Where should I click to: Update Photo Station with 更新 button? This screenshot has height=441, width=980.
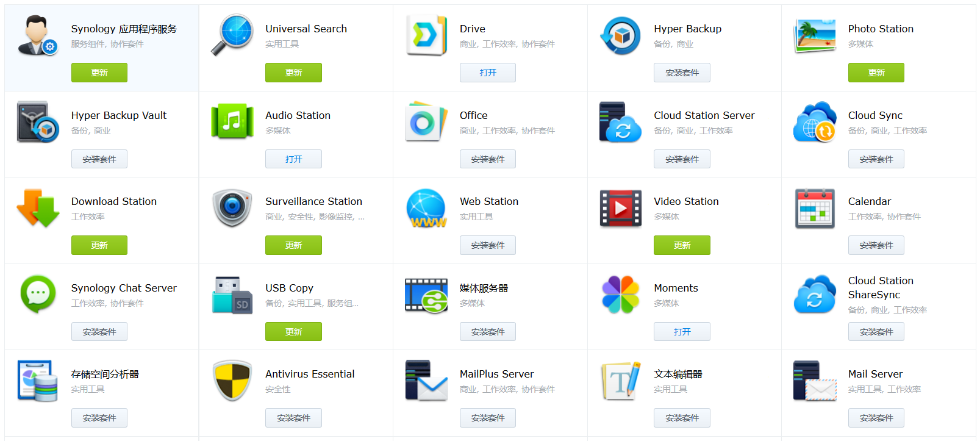coord(876,73)
